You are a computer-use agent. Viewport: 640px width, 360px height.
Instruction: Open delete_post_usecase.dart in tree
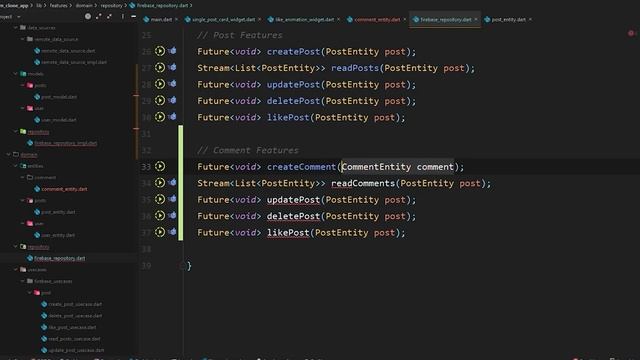[x=75, y=316]
